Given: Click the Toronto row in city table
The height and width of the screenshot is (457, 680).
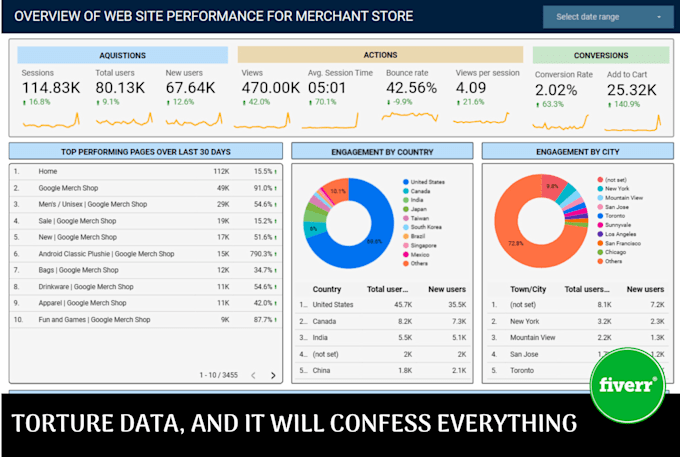Looking at the screenshot, I should pos(578,371).
